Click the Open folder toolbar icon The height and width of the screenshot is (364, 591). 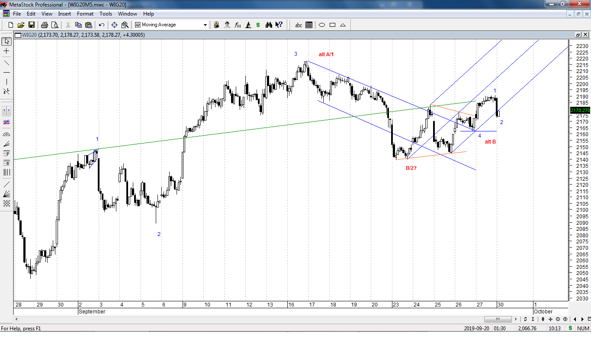(x=21, y=25)
